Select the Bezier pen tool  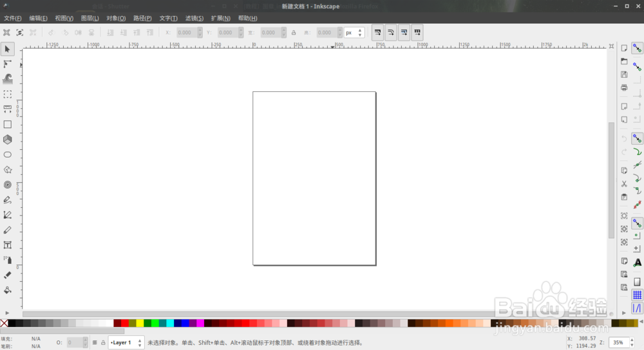click(7, 215)
